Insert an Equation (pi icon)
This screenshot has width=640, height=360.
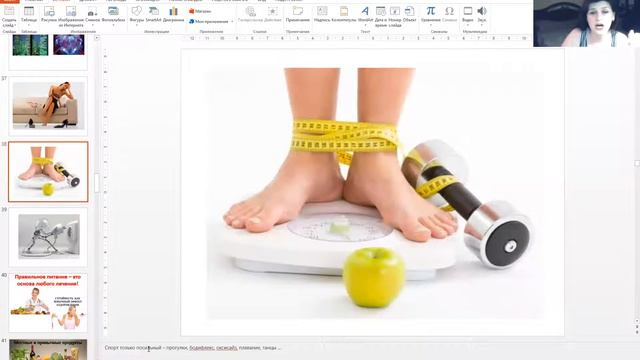coord(431,13)
